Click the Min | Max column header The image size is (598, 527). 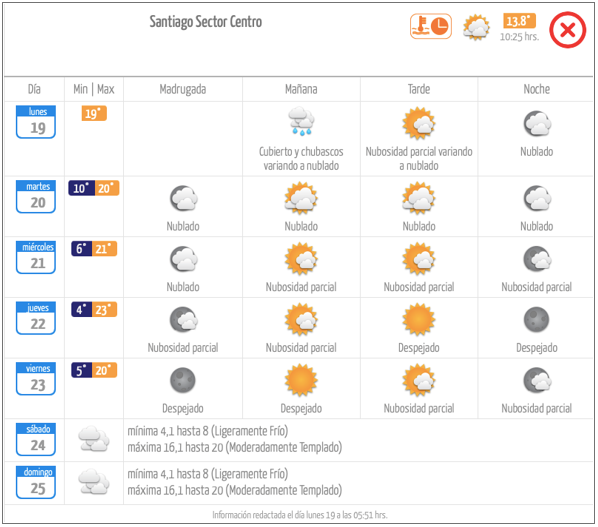pyautogui.click(x=94, y=89)
